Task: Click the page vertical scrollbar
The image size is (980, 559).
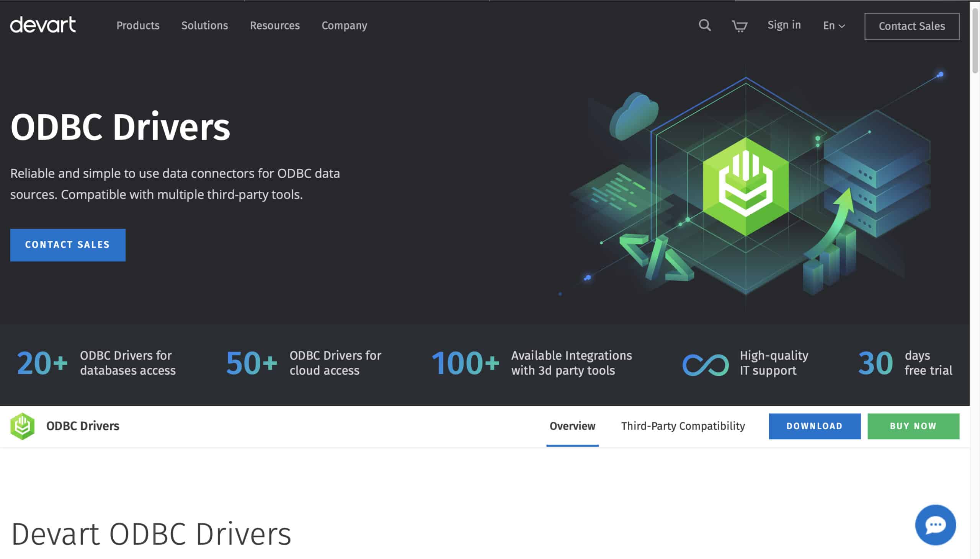Action: tap(975, 40)
